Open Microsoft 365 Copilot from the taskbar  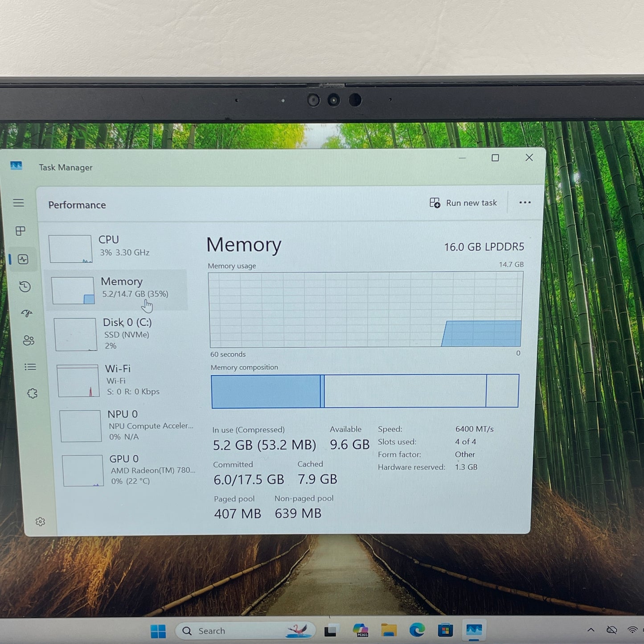click(361, 630)
